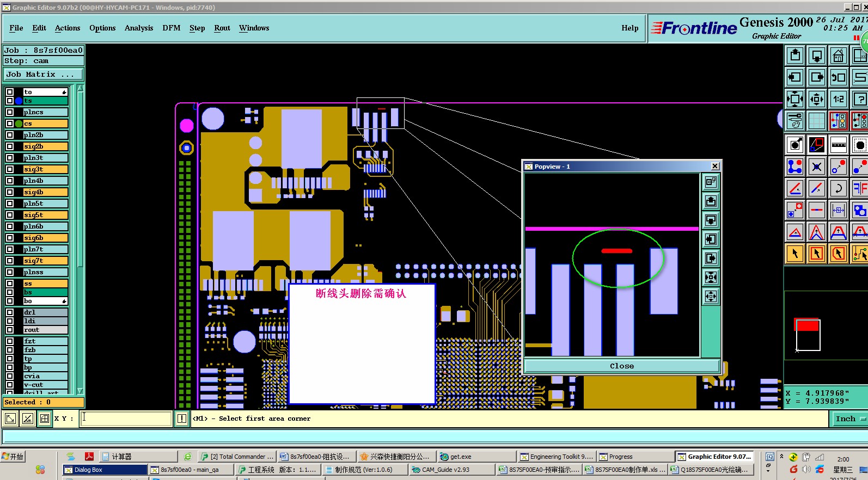Open the Help menu
868x480 pixels.
[630, 28]
